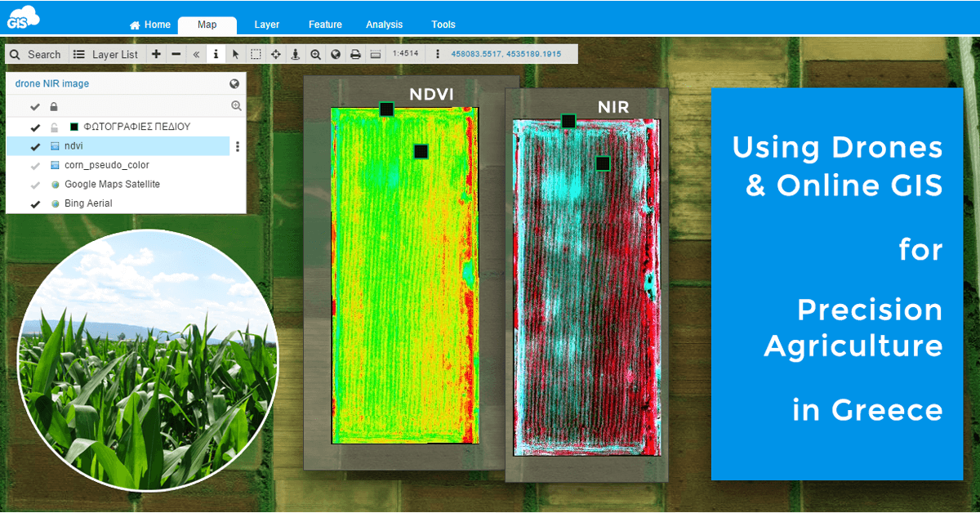Image resolution: width=980 pixels, height=513 pixels.
Task: Select the zoom magnifier tool
Action: click(x=315, y=54)
